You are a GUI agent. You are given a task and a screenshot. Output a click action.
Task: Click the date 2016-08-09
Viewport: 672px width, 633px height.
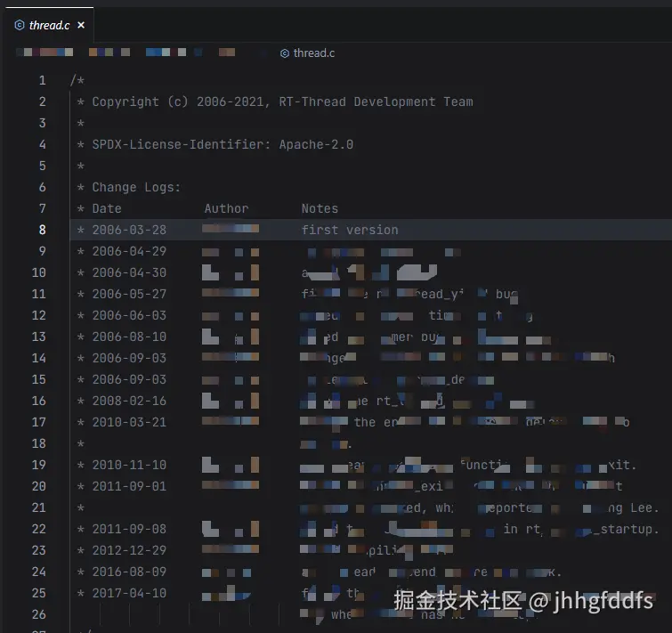coord(129,572)
